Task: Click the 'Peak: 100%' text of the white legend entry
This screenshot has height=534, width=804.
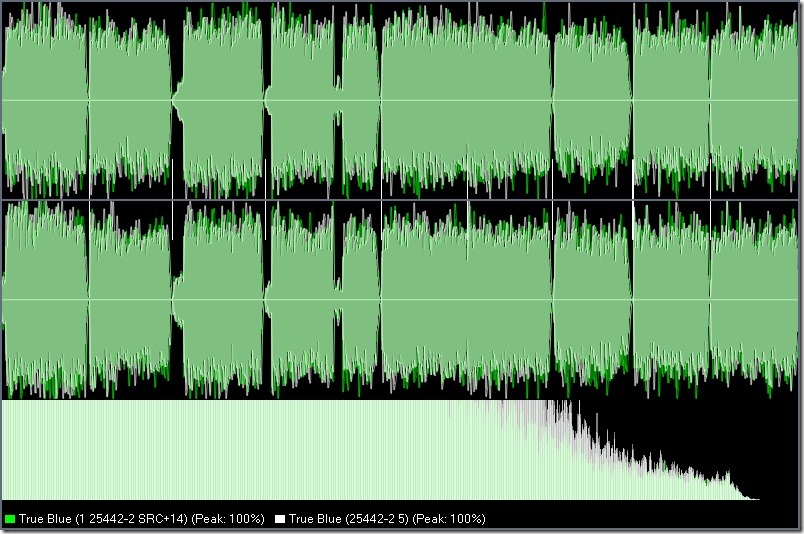Action: tap(448, 519)
